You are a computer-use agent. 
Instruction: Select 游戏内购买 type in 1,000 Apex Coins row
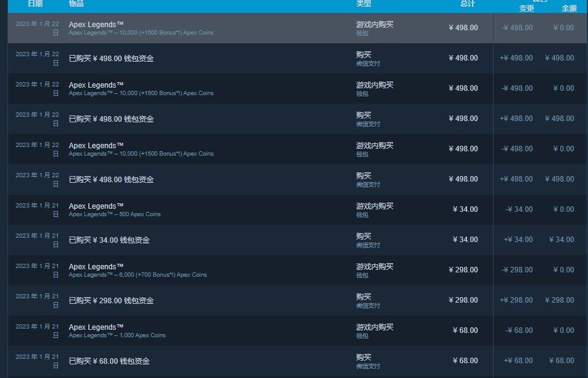tap(375, 327)
